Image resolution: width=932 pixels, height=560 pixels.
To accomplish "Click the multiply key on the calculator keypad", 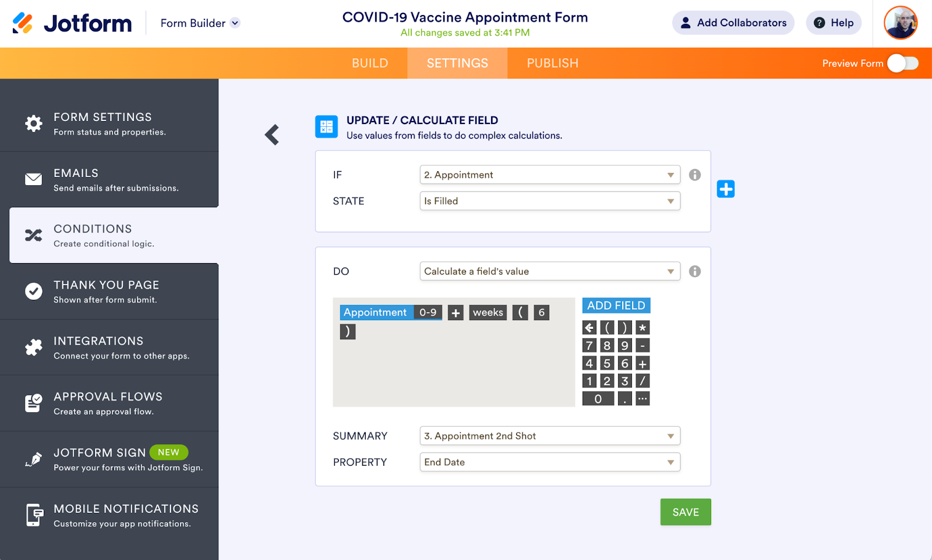I will [x=642, y=328].
